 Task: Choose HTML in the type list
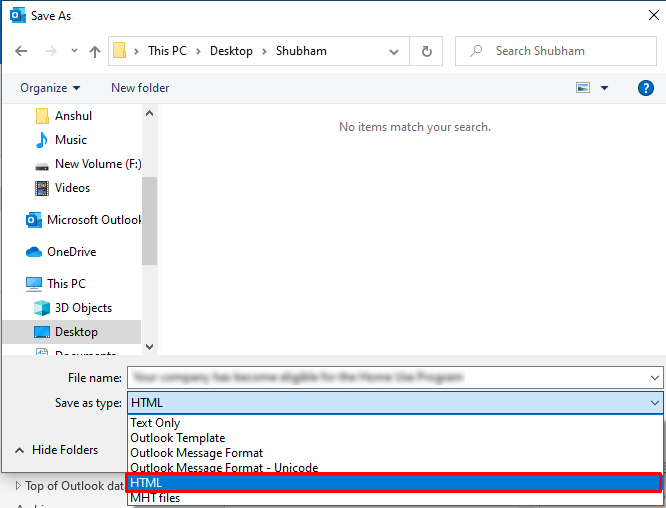(x=394, y=483)
